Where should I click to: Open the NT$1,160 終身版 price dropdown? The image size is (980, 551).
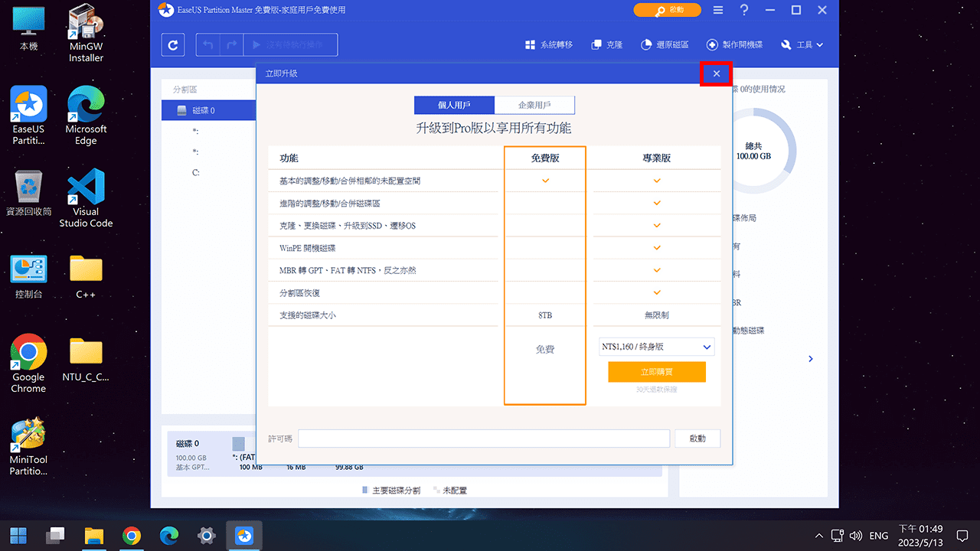(656, 346)
